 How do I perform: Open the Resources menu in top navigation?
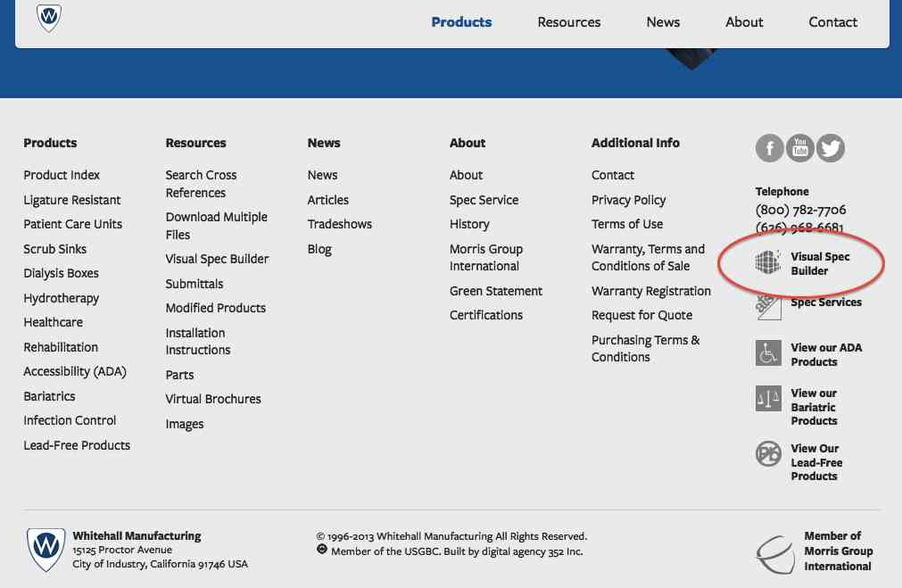[569, 22]
